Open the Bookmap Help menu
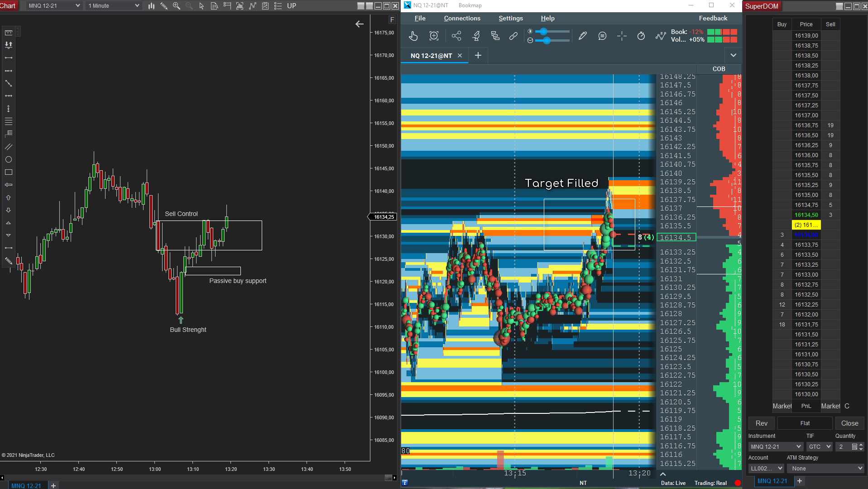Screen dimensions: 868x489 pos(548,18)
